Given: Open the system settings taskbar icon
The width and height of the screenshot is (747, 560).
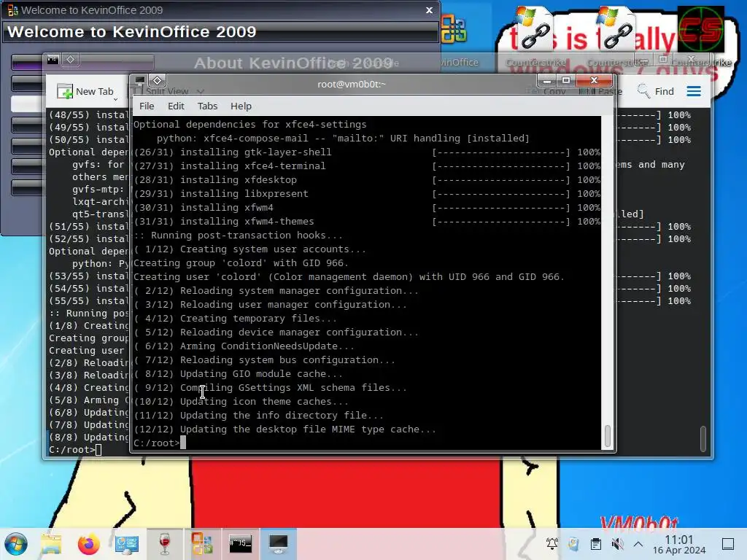Looking at the screenshot, I should [127, 544].
